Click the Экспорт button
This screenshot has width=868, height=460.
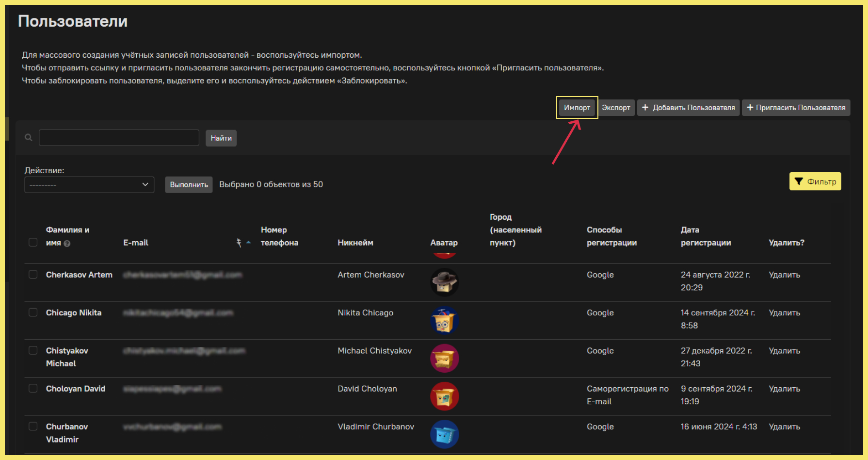click(x=616, y=107)
